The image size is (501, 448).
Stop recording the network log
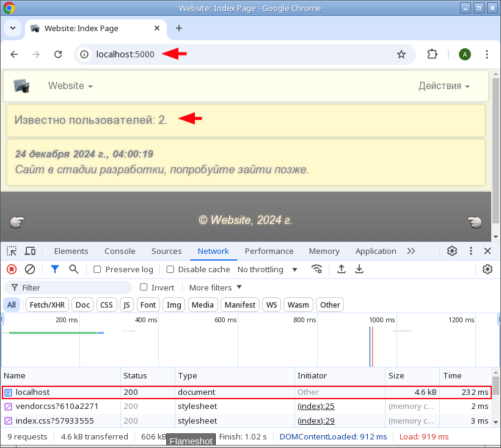(12, 270)
